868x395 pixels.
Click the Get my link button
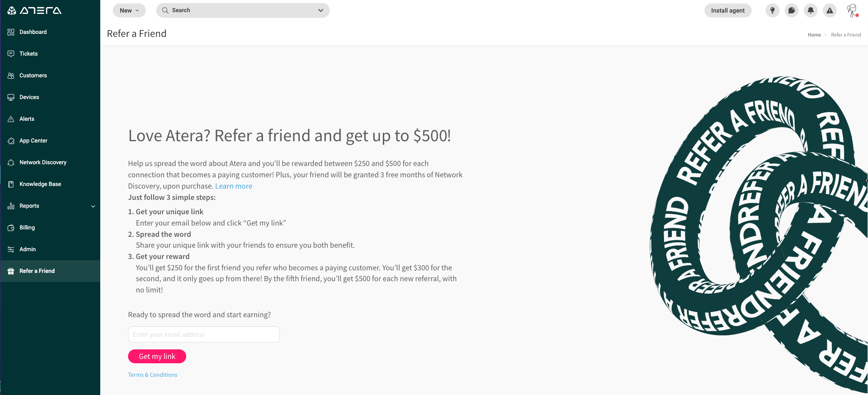157,356
